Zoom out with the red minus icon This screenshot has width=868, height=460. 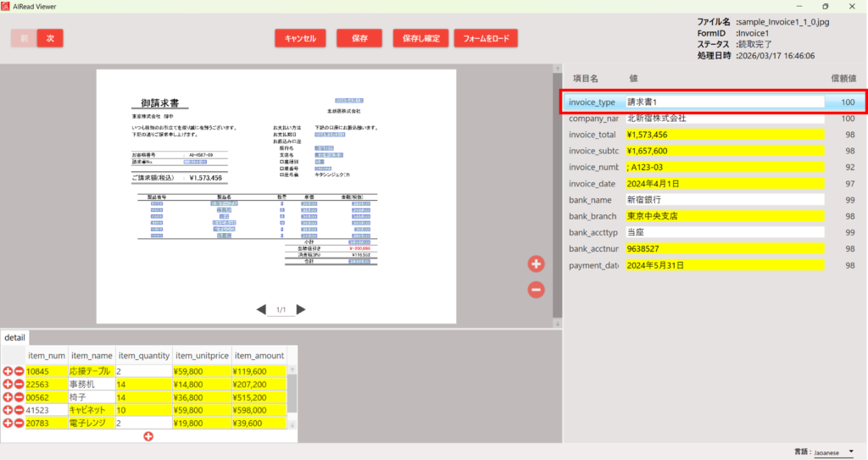(536, 290)
